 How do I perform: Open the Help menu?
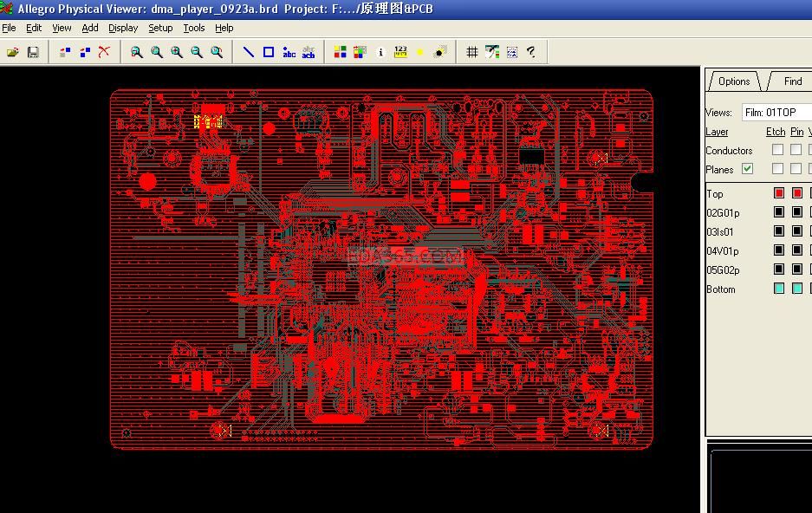coord(224,28)
